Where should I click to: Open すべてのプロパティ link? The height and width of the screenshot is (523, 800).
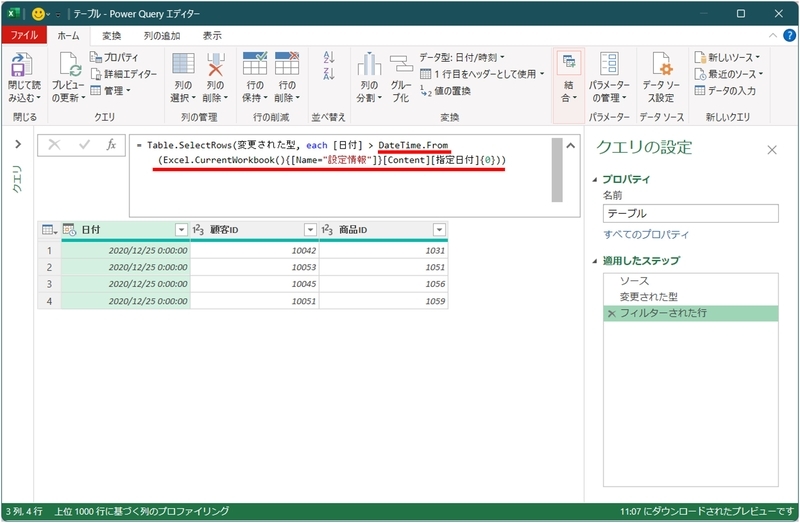(x=646, y=234)
